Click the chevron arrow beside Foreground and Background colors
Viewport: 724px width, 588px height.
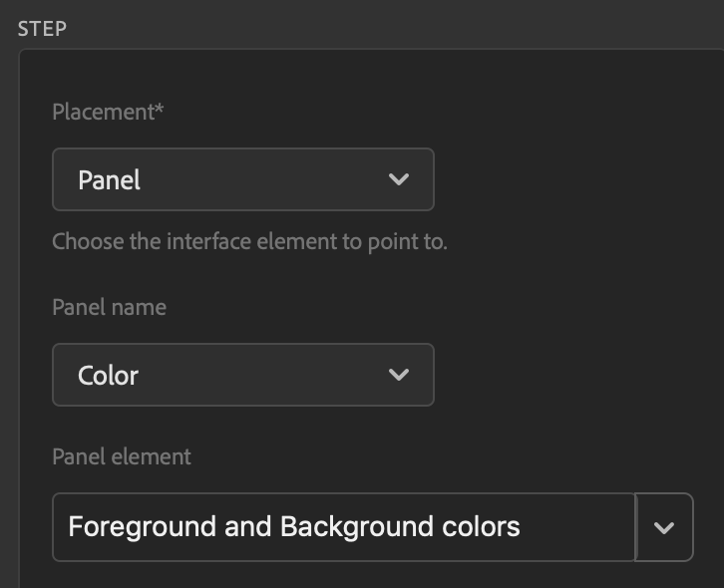pos(664,527)
